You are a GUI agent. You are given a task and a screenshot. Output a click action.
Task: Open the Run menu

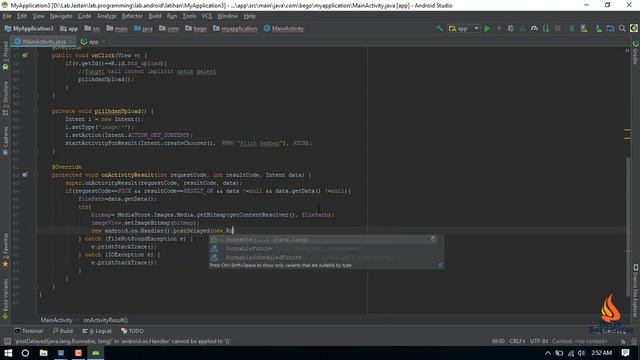tap(172, 16)
